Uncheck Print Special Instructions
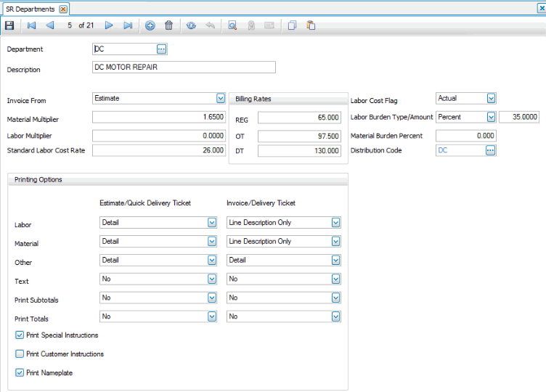546x392 pixels. coord(20,335)
